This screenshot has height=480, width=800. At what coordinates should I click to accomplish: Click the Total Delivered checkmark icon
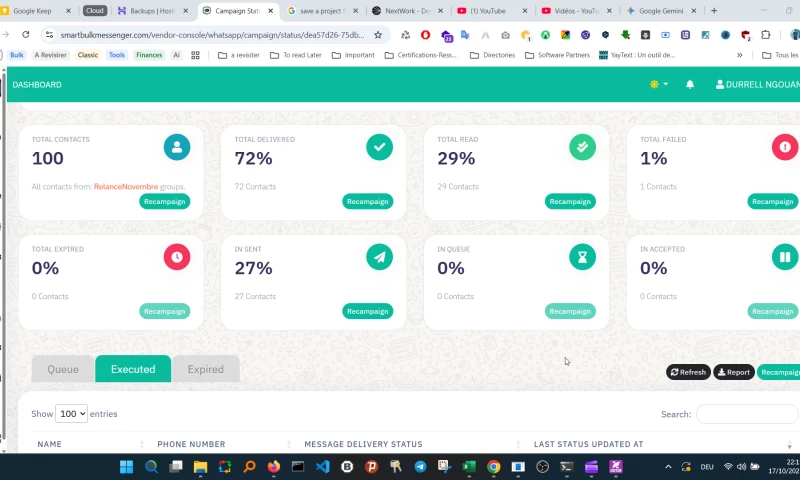click(379, 148)
